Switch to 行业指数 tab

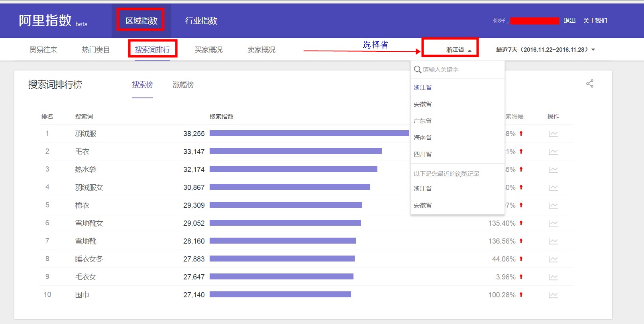(201, 21)
